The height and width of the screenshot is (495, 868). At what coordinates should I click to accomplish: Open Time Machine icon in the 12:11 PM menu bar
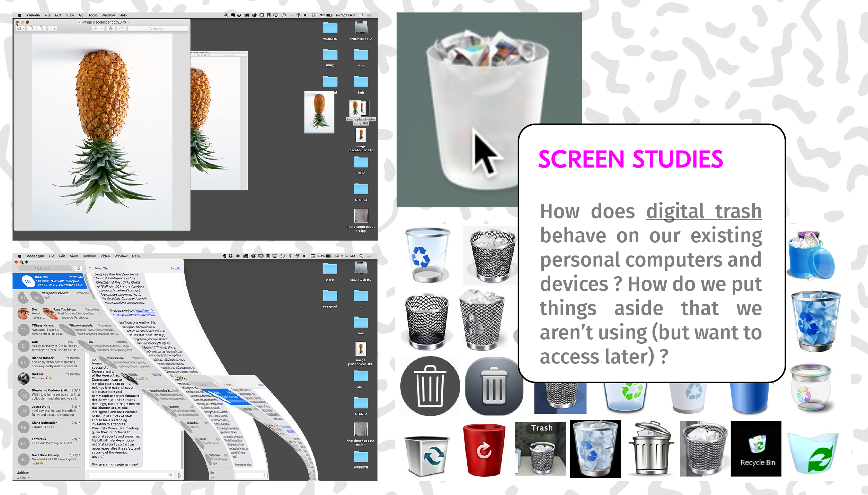click(x=283, y=15)
